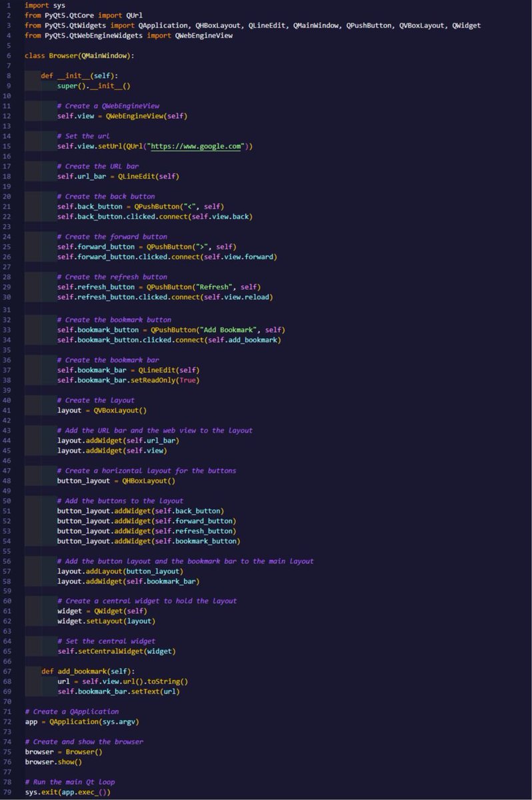Click the comment "# Create the bookmark bar"
Image resolution: width=532 pixels, height=800 pixels.
pyautogui.click(x=108, y=360)
